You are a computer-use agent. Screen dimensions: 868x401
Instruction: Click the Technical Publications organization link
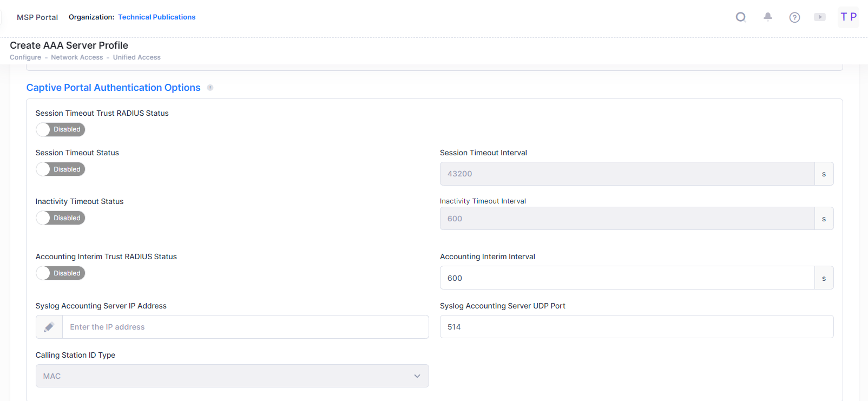point(156,17)
